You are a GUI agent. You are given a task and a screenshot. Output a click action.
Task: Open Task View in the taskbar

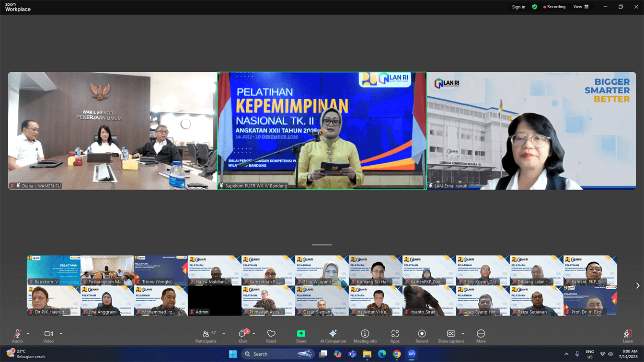(323, 354)
